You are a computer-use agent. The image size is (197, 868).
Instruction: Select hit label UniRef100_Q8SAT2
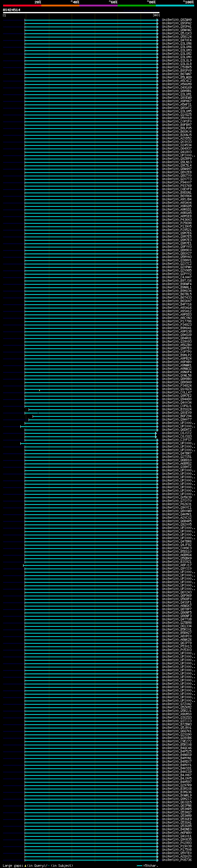[177, 108]
